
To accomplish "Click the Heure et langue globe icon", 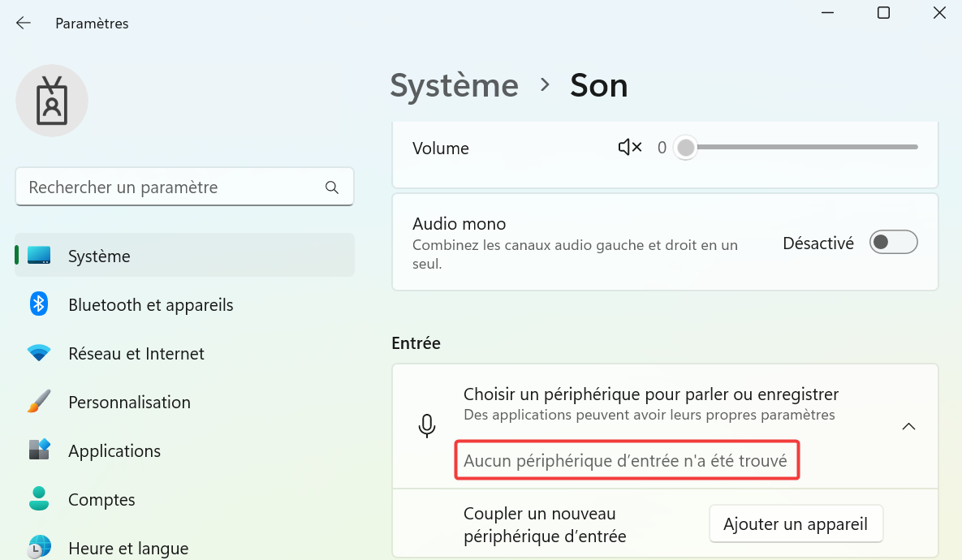I will point(39,547).
